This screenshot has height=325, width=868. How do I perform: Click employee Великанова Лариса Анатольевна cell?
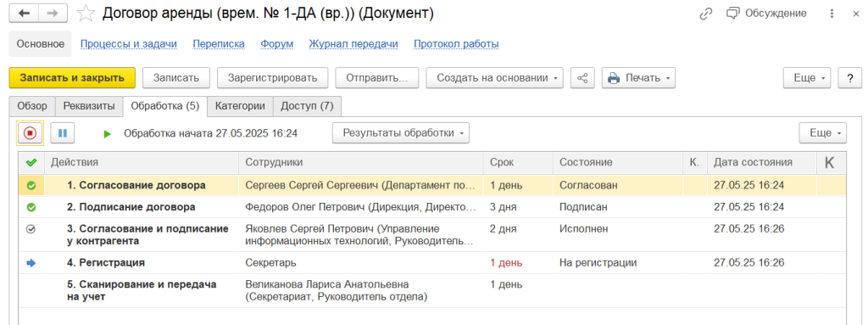tap(361, 290)
